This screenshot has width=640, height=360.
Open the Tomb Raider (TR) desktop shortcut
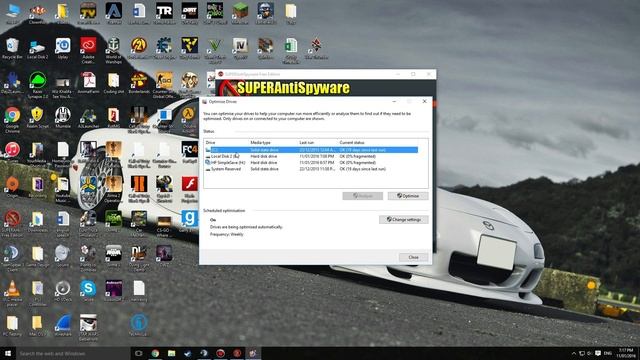(164, 13)
